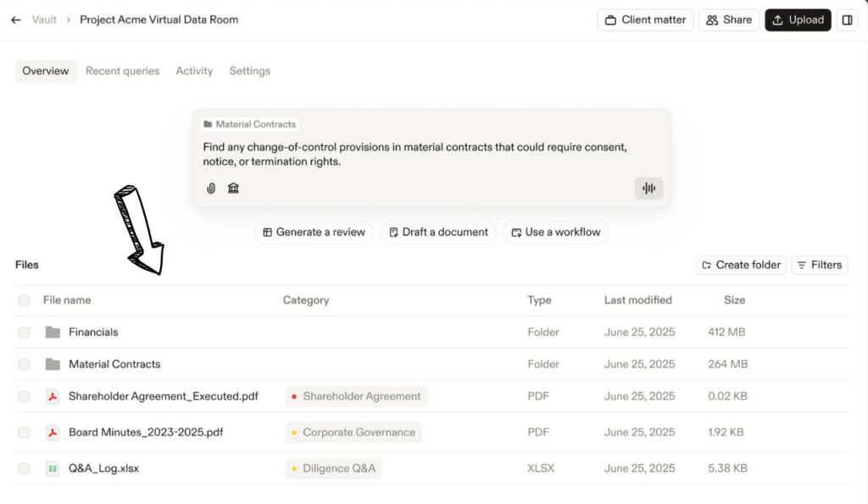Open the Filters dropdown

(819, 266)
